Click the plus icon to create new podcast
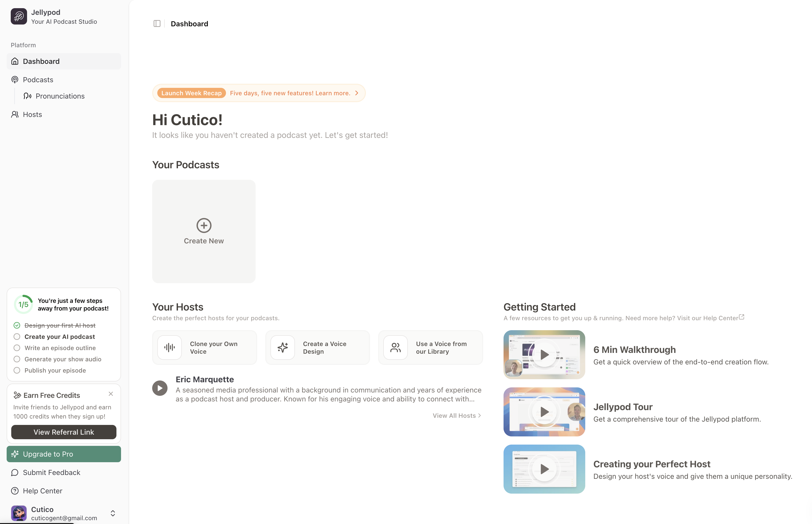 pos(204,225)
